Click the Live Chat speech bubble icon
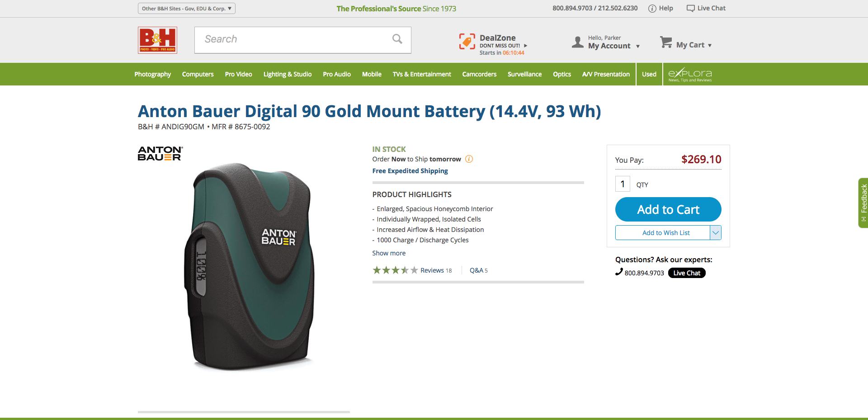Viewport: 868px width, 420px height. [690, 9]
